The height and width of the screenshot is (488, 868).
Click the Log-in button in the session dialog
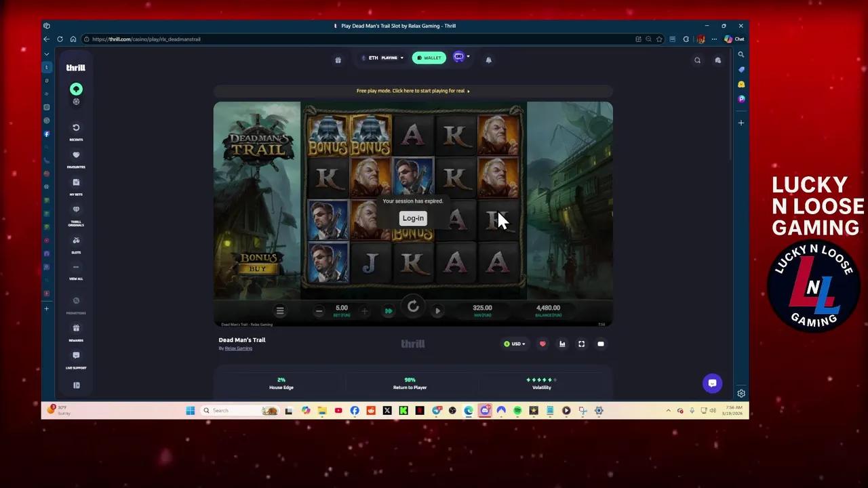[413, 218]
